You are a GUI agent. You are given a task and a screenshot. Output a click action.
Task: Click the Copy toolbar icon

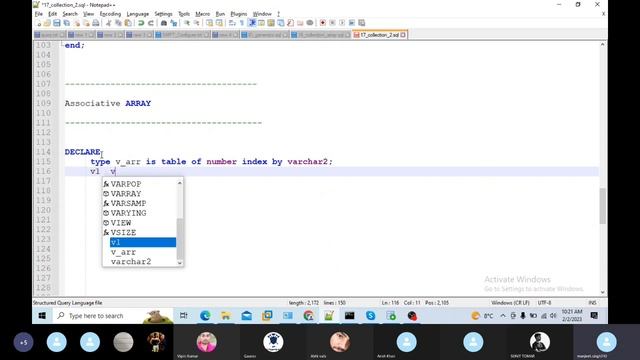coord(118,23)
